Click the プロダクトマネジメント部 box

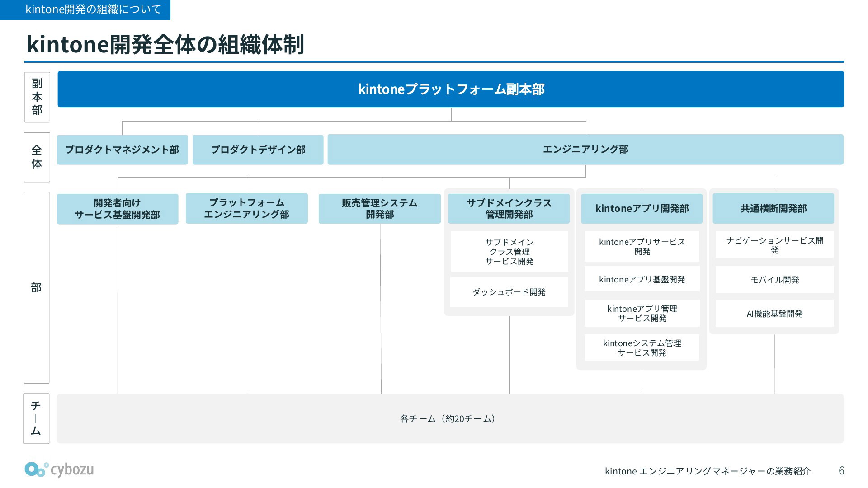click(x=122, y=150)
